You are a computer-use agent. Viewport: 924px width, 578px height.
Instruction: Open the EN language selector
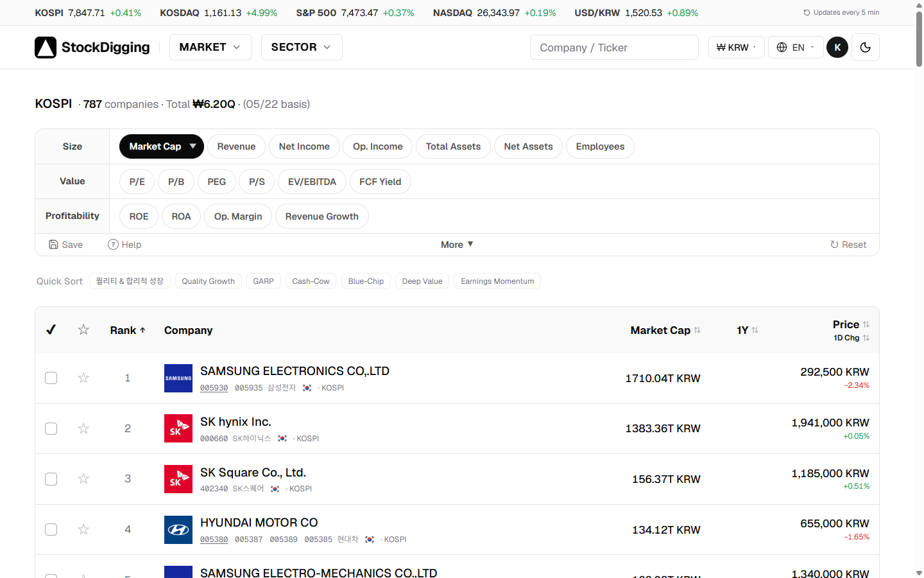click(x=796, y=48)
